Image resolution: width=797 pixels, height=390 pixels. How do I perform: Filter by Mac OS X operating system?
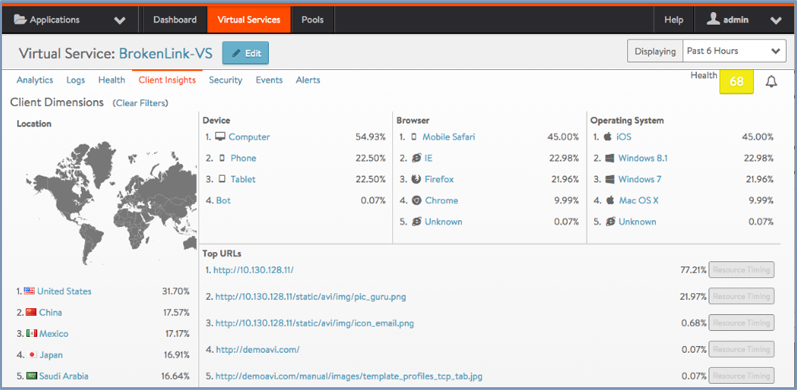(x=639, y=201)
